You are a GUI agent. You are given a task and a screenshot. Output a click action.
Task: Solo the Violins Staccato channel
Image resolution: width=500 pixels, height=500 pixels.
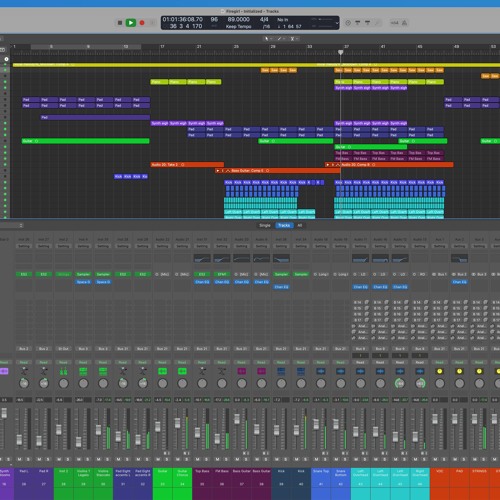click(108, 459)
